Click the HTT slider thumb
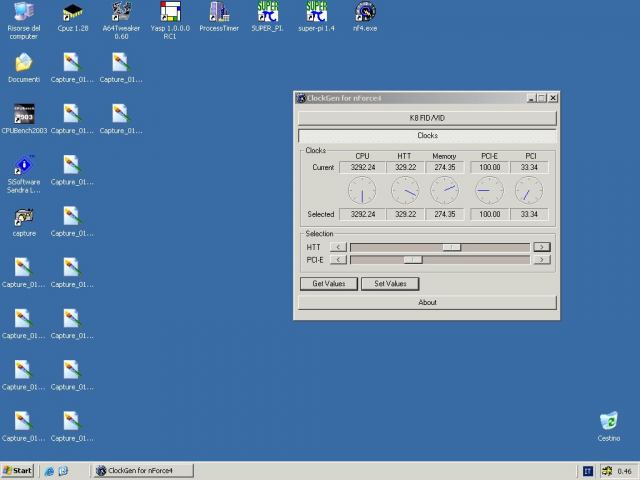 451,247
